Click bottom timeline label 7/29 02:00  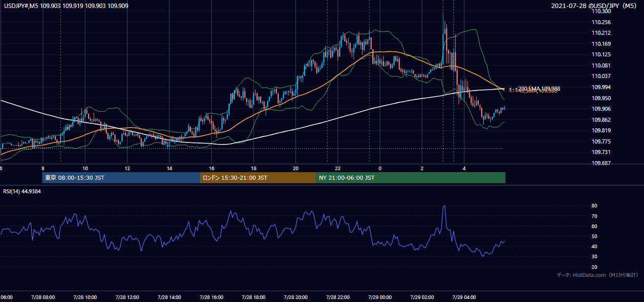[422, 297]
